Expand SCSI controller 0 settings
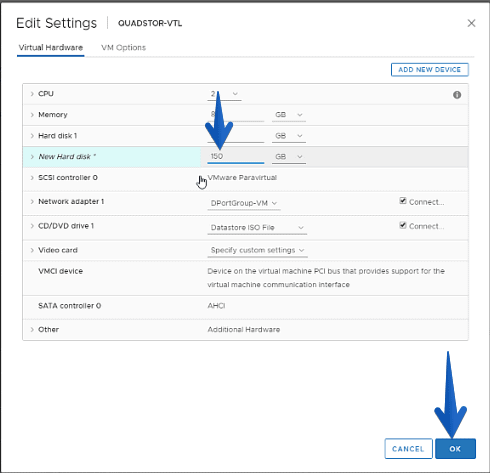490x473 pixels. tap(32, 178)
